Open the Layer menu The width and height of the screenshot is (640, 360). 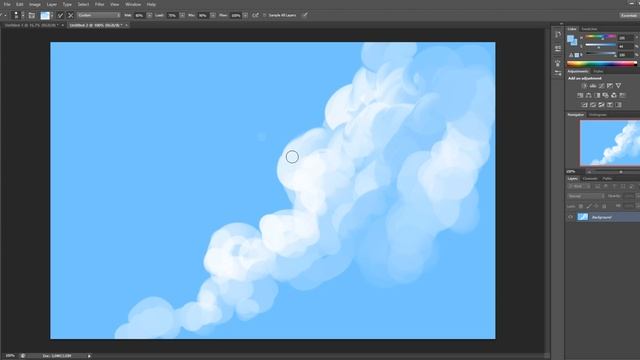click(x=52, y=4)
